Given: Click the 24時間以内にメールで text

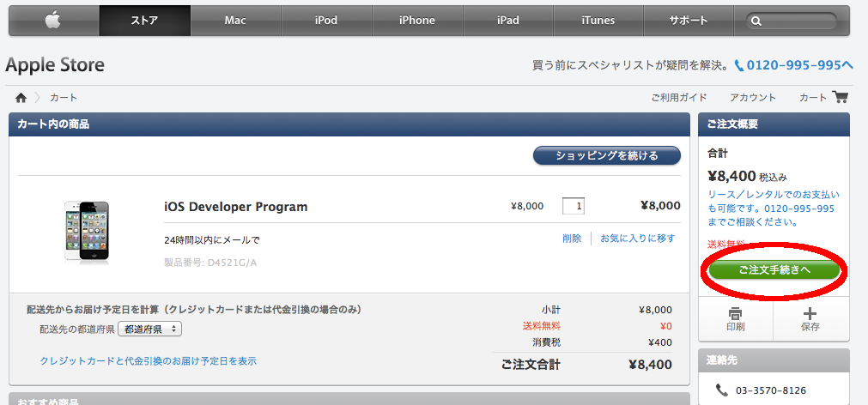Looking at the screenshot, I should 212,240.
